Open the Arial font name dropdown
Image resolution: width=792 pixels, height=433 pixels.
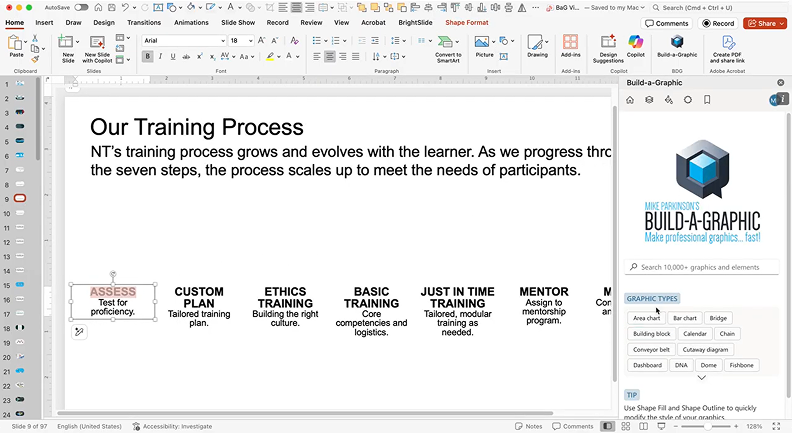(222, 40)
